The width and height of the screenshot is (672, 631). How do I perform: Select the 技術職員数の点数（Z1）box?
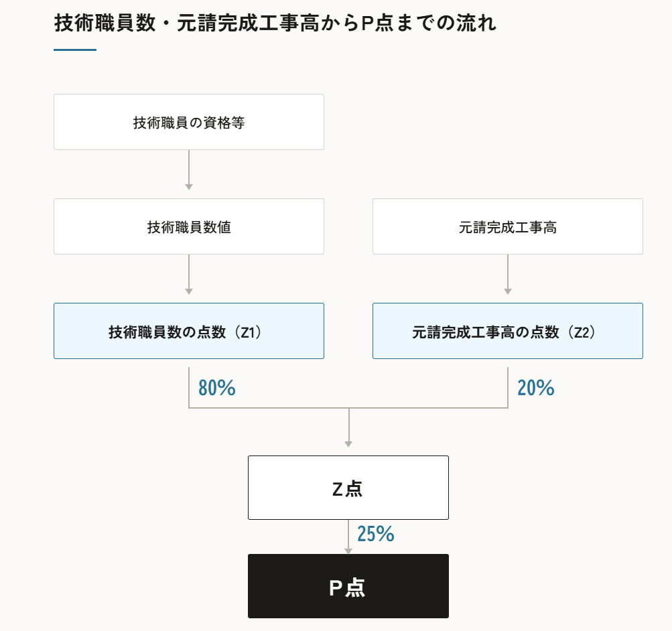188,331
